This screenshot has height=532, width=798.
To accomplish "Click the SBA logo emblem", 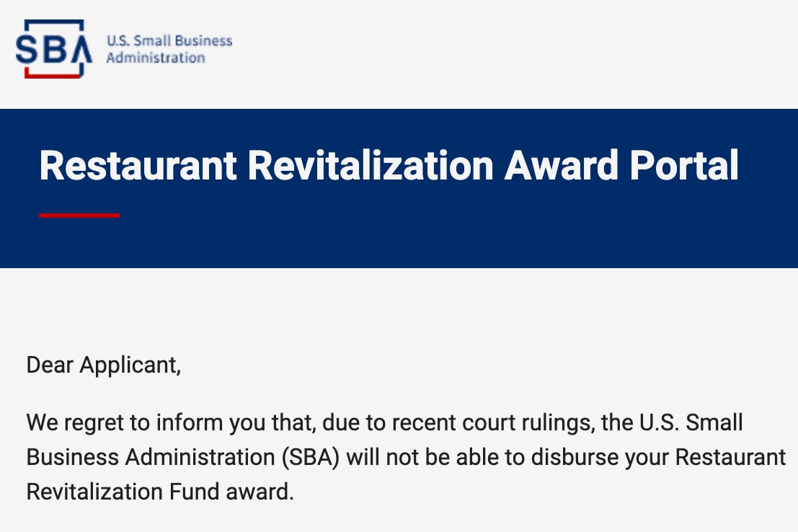I will (53, 49).
